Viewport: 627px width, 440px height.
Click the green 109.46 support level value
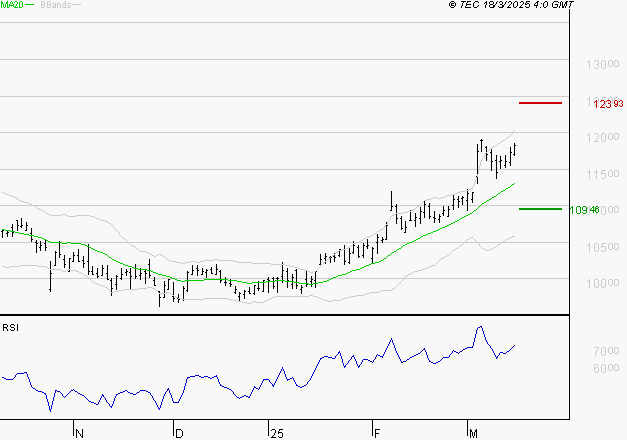[x=585, y=210]
